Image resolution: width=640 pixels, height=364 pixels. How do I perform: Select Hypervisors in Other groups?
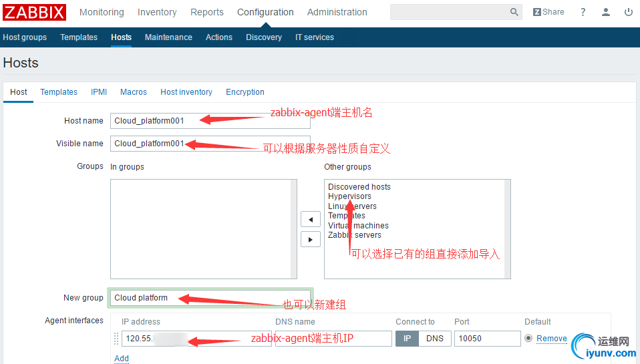(349, 196)
